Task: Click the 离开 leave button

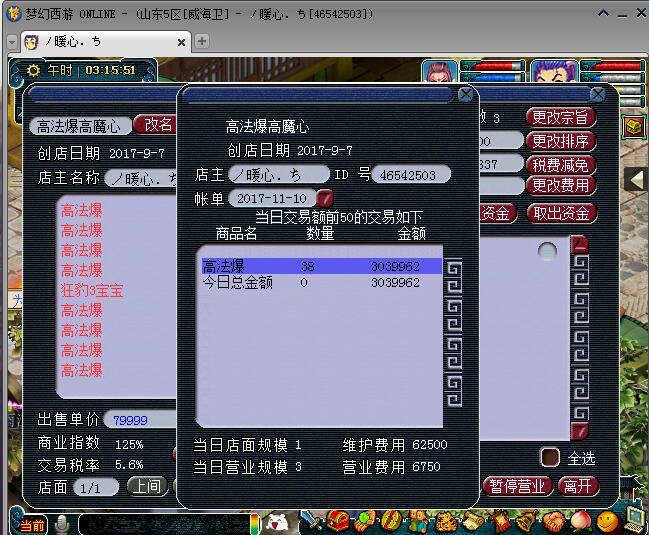Action: pos(578,486)
